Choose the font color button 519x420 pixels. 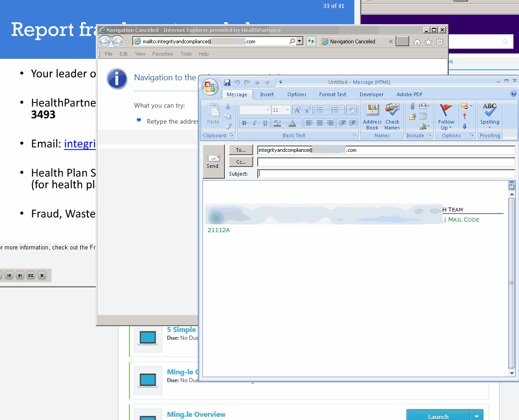(292, 123)
